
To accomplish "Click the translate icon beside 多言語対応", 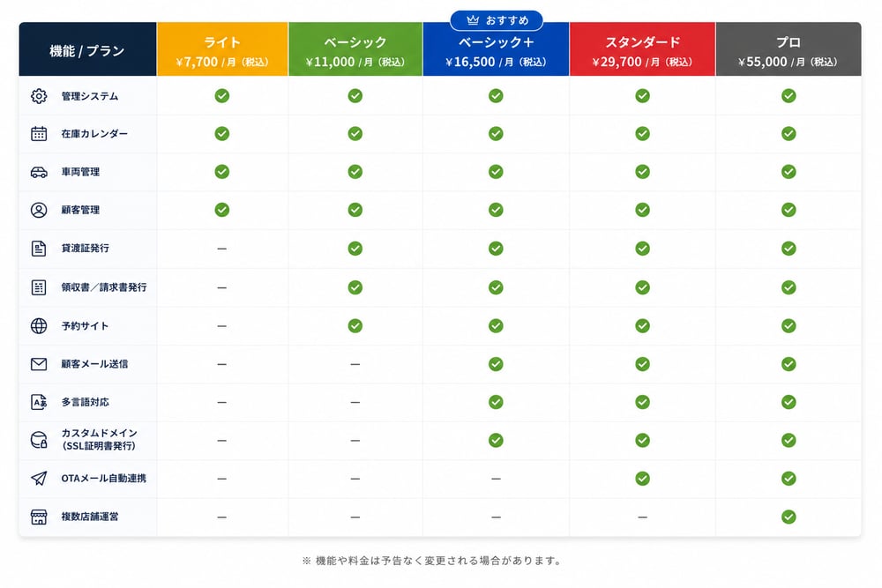I will 39,403.
